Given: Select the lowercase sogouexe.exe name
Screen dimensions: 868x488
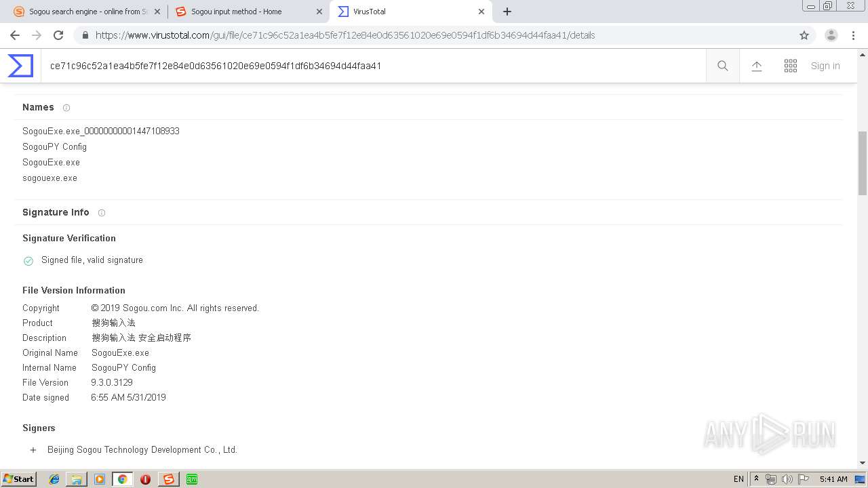Looking at the screenshot, I should 50,178.
